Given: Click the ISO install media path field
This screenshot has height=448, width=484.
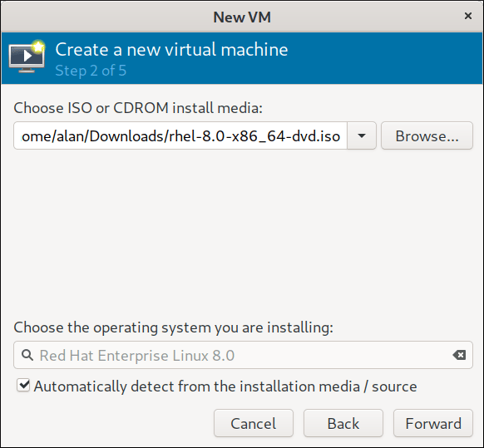Looking at the screenshot, I should (x=180, y=135).
